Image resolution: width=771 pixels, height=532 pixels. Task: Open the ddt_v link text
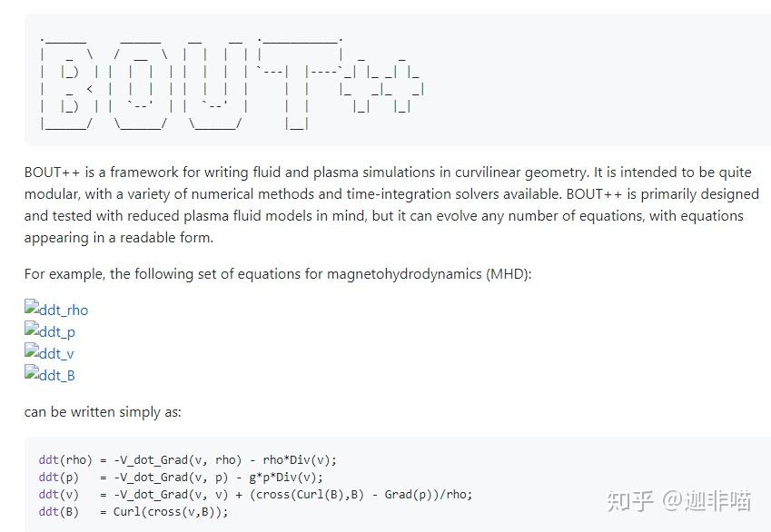pyautogui.click(x=57, y=354)
